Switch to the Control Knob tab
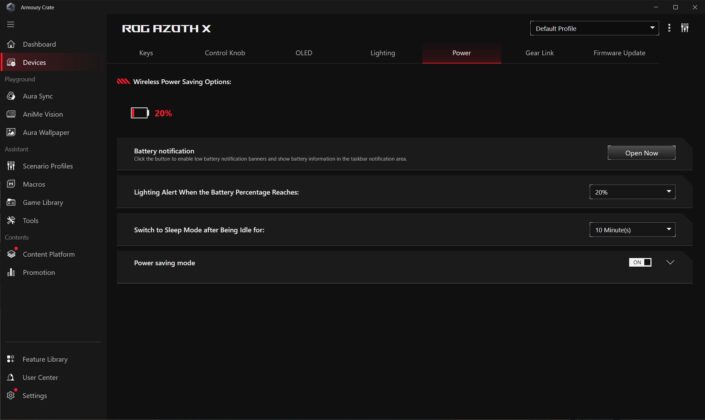This screenshot has height=420, width=705. click(225, 53)
